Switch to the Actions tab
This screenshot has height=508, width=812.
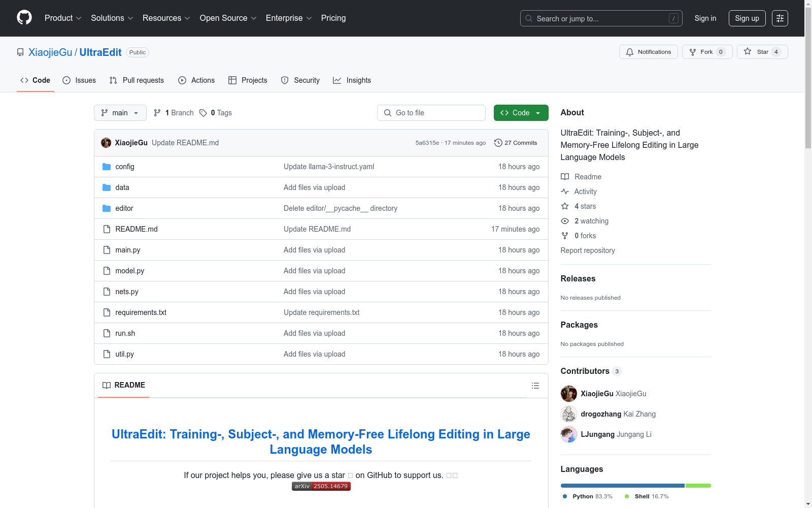[x=196, y=80]
